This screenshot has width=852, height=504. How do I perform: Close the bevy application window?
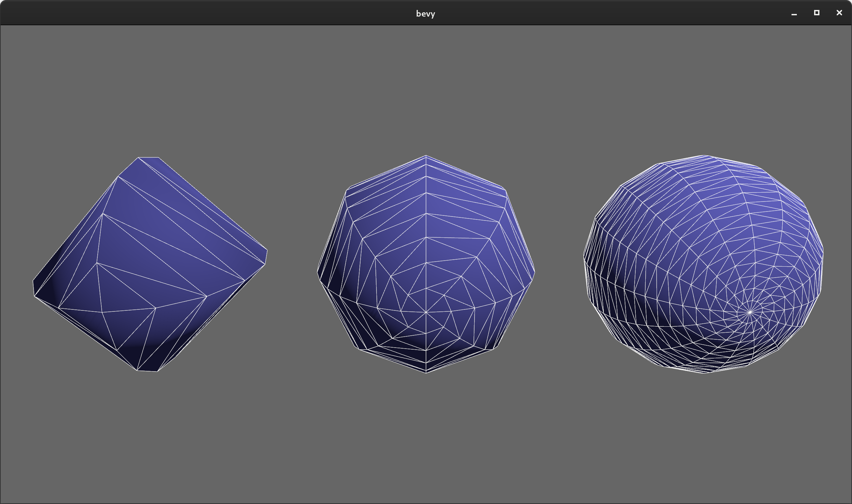tap(839, 13)
